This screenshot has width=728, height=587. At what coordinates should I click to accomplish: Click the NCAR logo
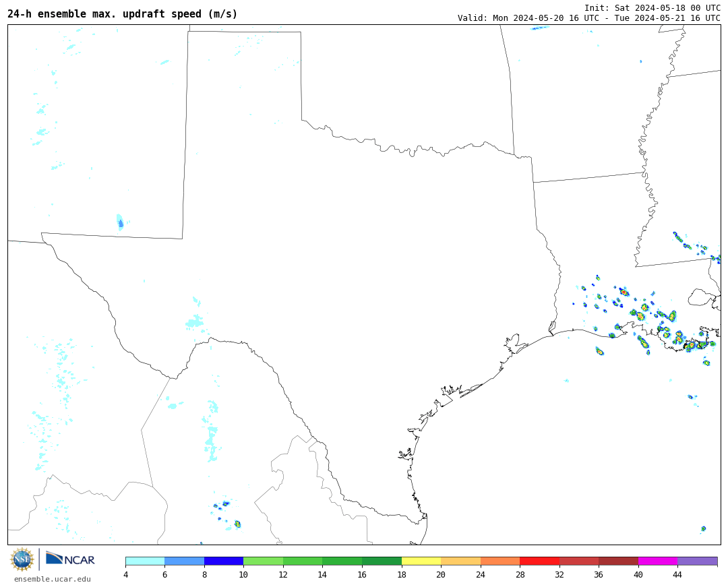coord(70,559)
